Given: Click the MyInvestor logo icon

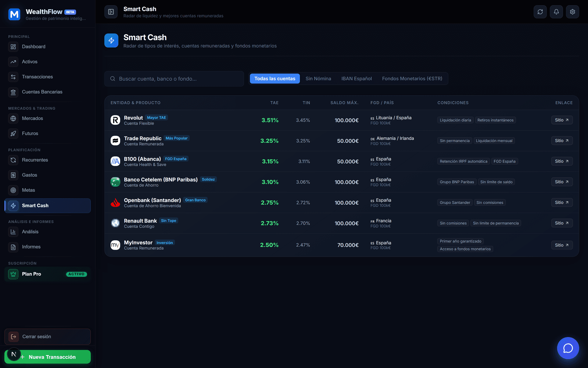Looking at the screenshot, I should (x=115, y=245).
